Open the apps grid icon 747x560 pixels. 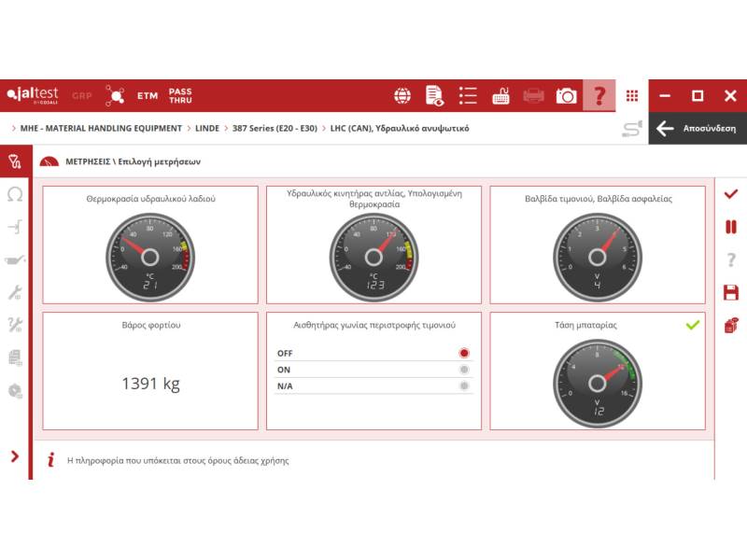coord(632,95)
